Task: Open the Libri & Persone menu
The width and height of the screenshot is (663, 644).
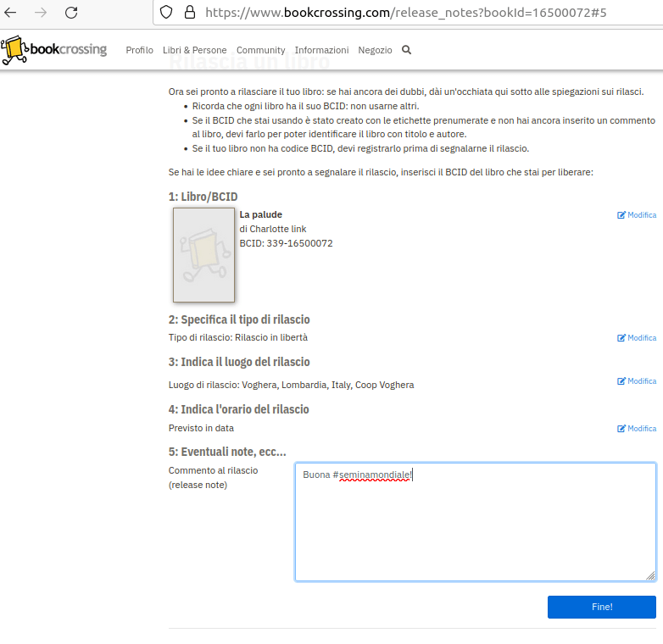Action: point(194,50)
